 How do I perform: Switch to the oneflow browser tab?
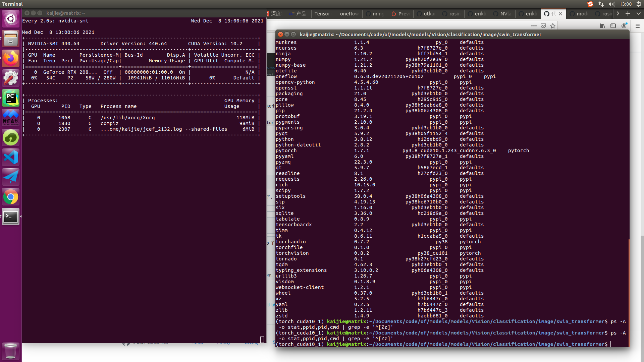point(349,14)
